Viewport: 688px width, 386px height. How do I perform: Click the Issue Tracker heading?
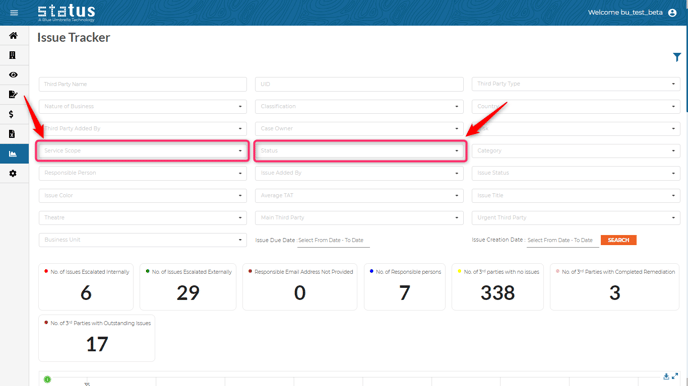73,38
